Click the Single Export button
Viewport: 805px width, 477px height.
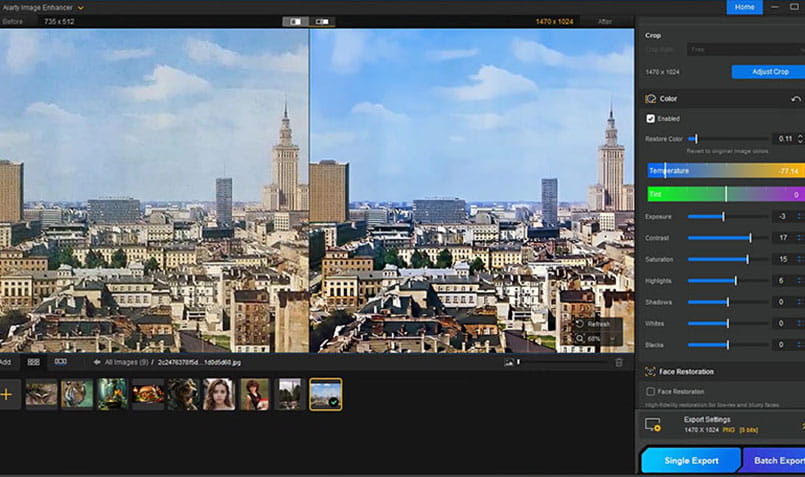[690, 461]
